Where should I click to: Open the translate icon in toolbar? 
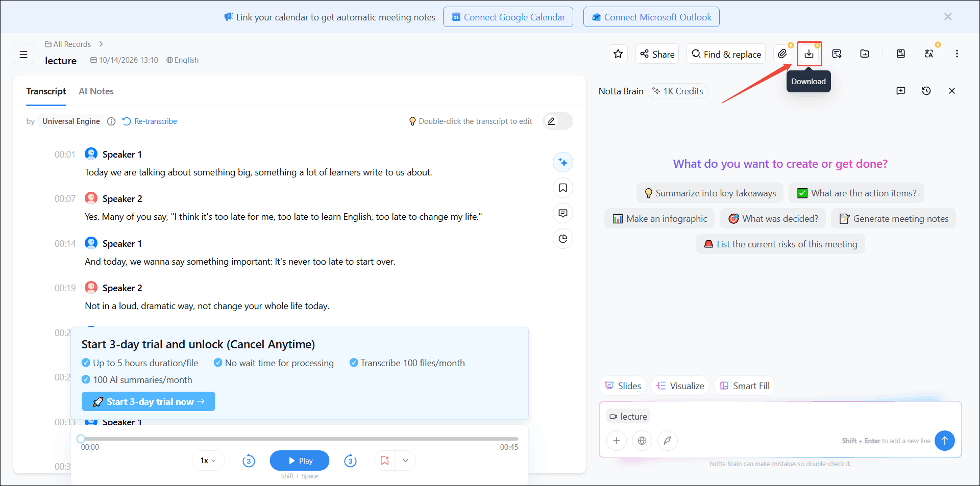[x=929, y=54]
